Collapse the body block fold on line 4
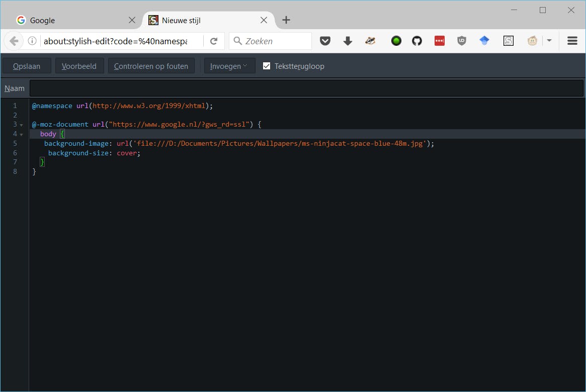Viewport: 586px width, 392px height. pyautogui.click(x=22, y=134)
